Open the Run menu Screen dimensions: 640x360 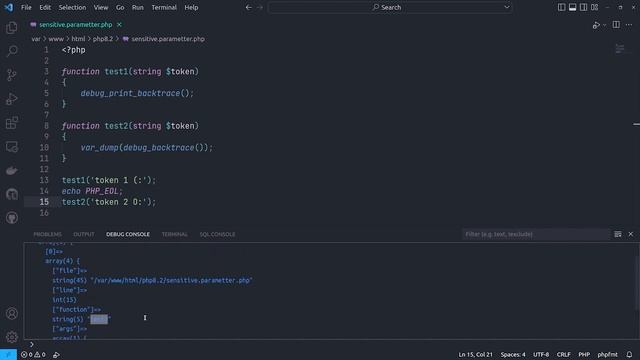[x=138, y=7]
